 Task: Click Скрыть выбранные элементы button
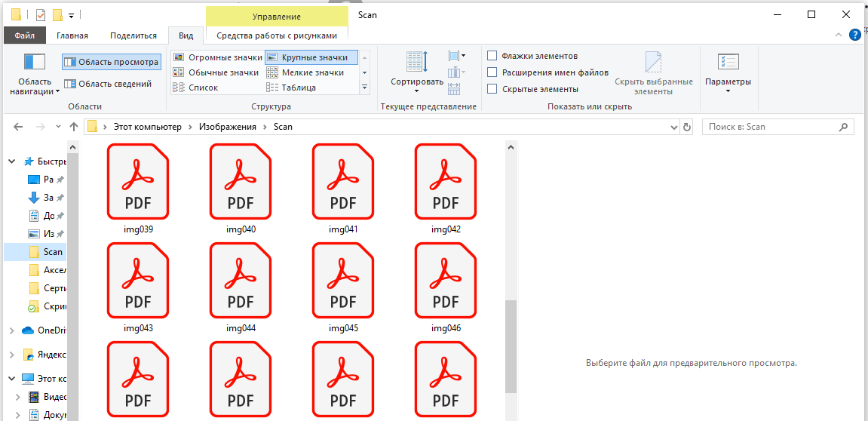click(x=654, y=74)
